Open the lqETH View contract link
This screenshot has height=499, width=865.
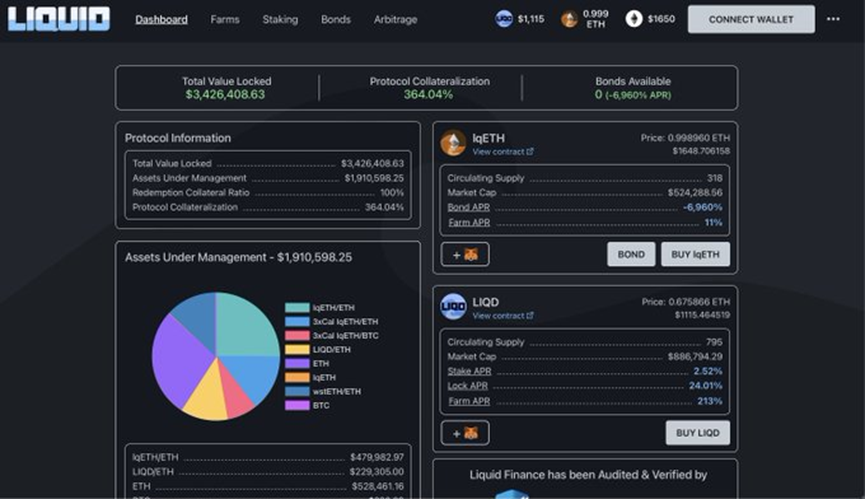pos(498,152)
